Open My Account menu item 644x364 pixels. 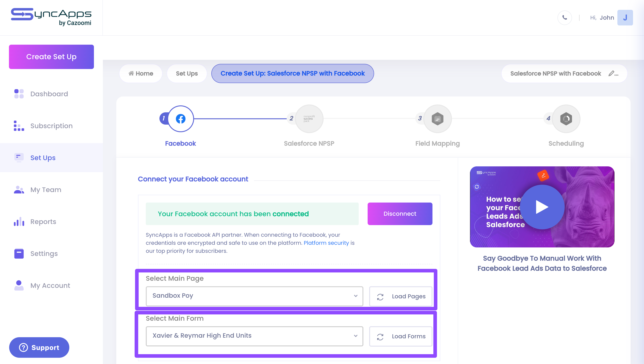(x=50, y=285)
